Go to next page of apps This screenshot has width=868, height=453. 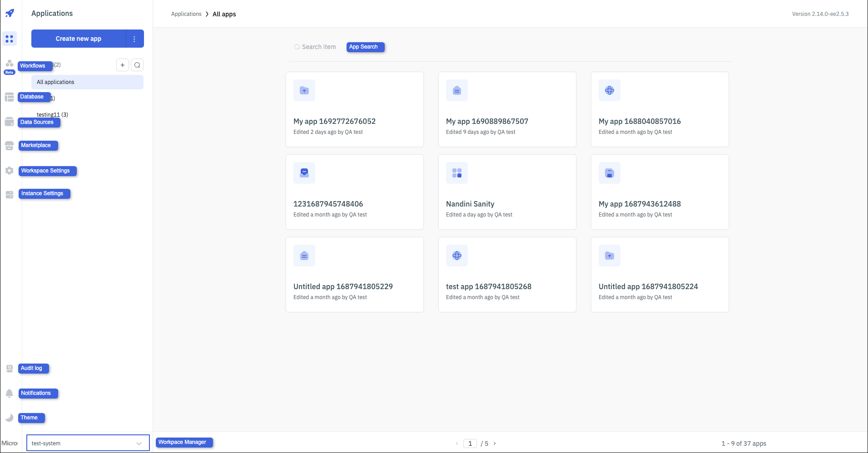pyautogui.click(x=495, y=443)
